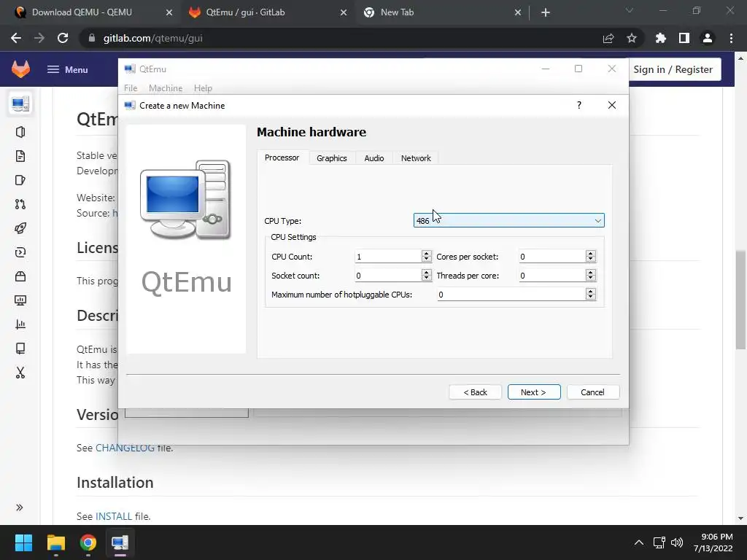Open Packages and registries sidebar icon
This screenshot has width=747, height=560.
click(20, 276)
